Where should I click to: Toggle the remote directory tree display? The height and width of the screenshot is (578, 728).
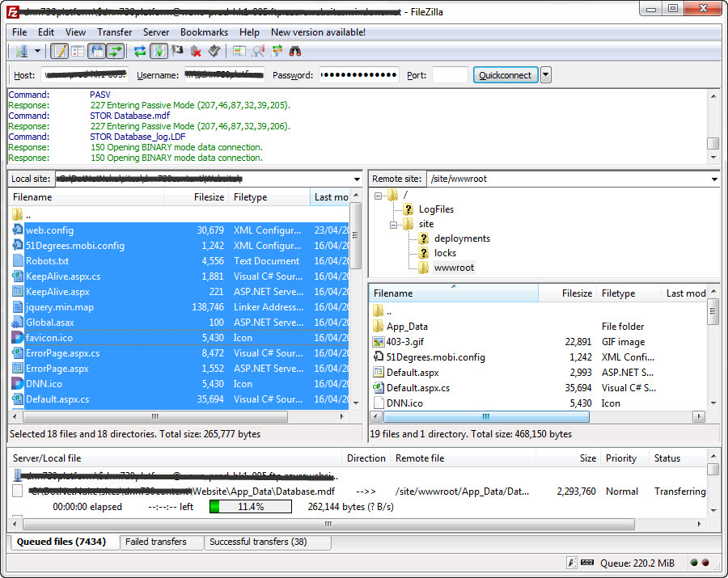click(97, 51)
